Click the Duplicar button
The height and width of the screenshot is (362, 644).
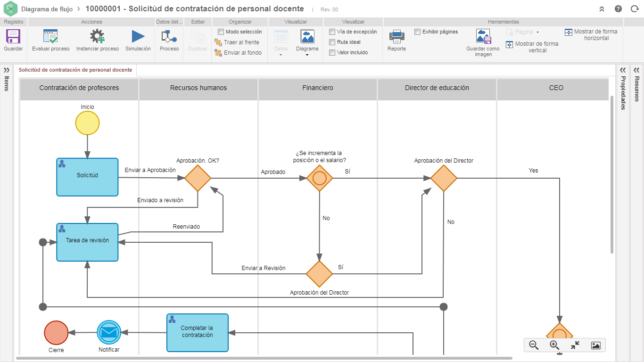[x=198, y=40]
